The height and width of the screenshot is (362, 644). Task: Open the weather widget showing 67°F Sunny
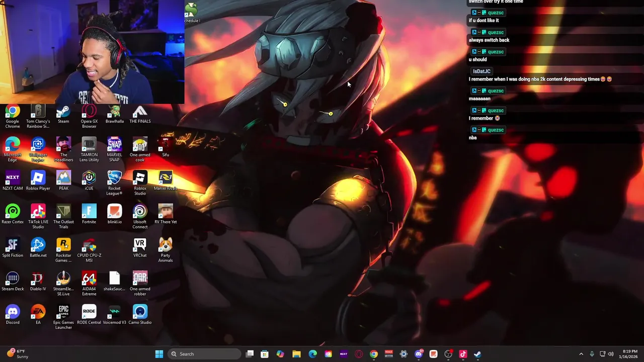tap(18, 354)
